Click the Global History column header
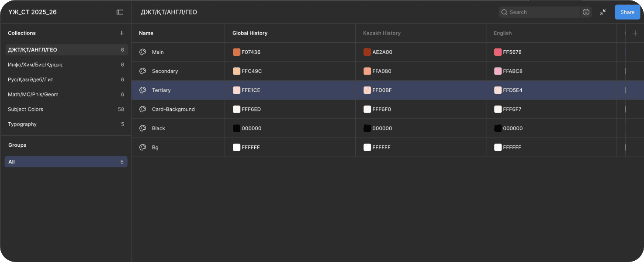 click(x=250, y=33)
